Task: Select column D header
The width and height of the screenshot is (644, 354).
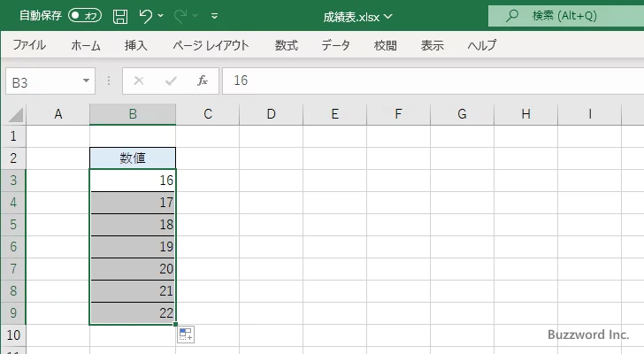Action: [x=271, y=114]
